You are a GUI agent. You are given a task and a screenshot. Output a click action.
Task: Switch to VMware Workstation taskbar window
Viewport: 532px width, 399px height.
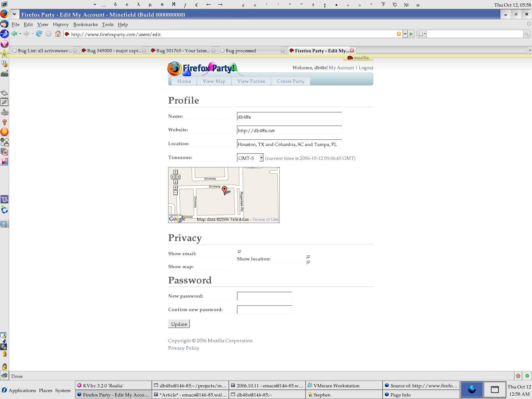[x=344, y=385]
